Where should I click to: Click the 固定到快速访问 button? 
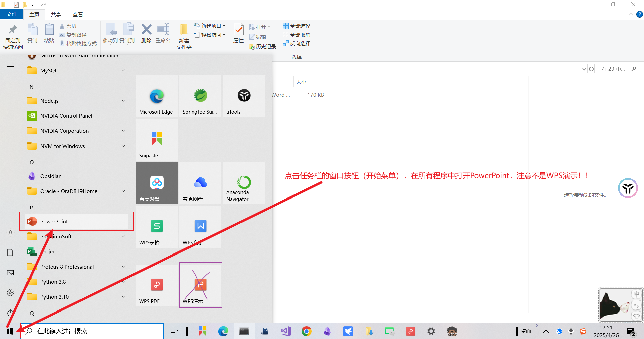(x=13, y=37)
